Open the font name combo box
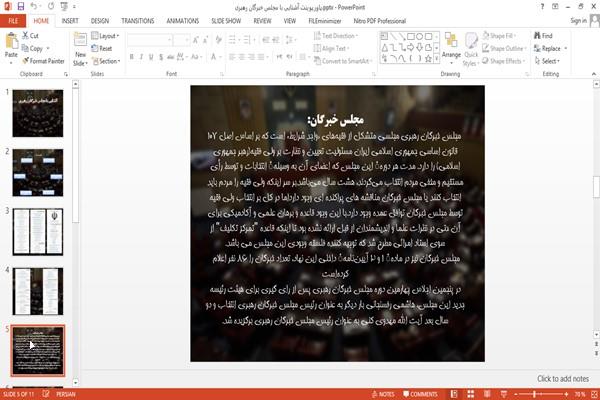The image size is (600, 400). click(x=150, y=40)
